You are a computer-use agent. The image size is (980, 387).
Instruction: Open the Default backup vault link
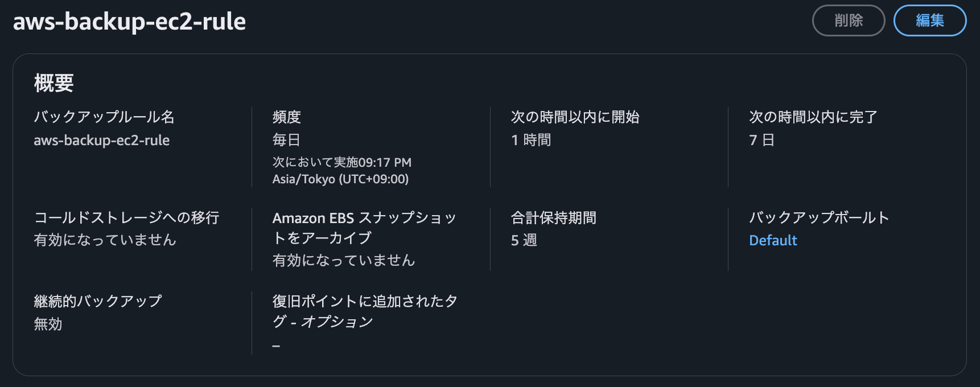[x=773, y=241]
